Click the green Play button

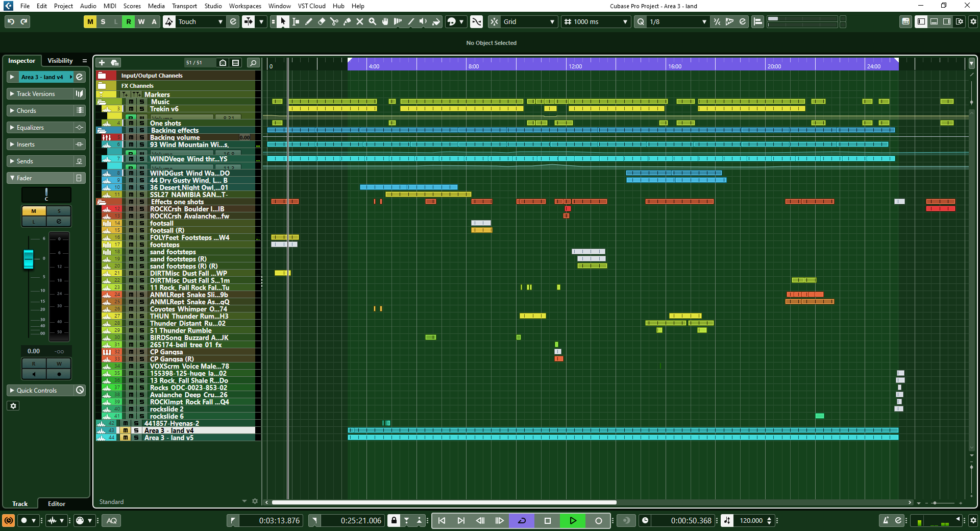click(x=573, y=521)
